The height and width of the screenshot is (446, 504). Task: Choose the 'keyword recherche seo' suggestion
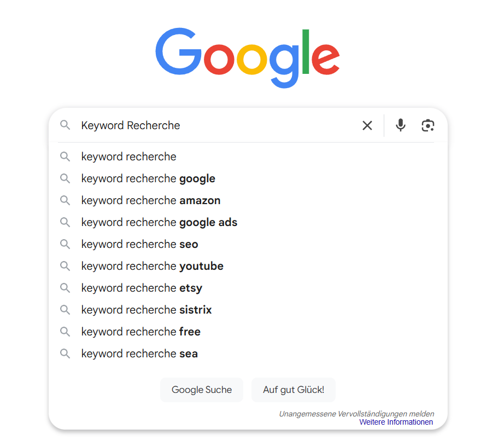click(139, 244)
